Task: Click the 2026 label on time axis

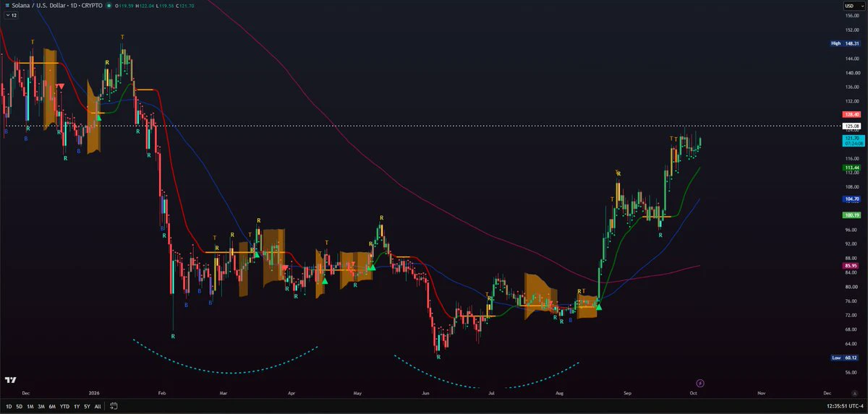Action: coord(93,392)
